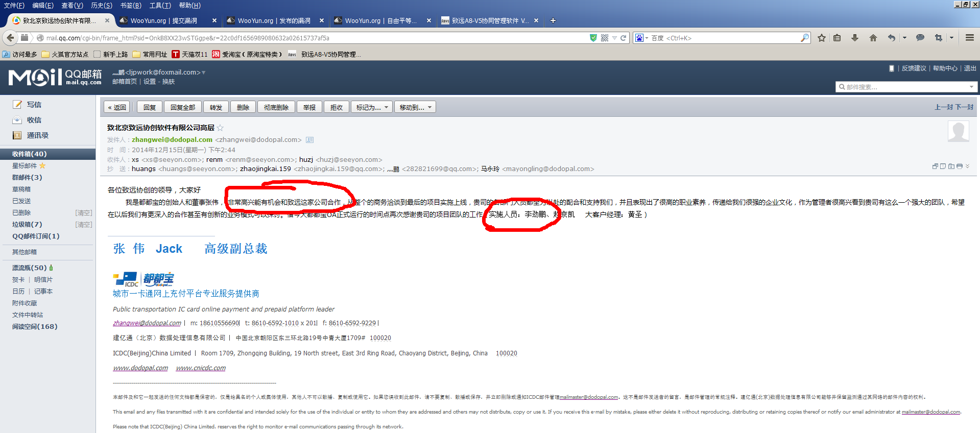Screen dimensions: 980x433
Task: Click the sender contact card icon
Action: click(309, 140)
